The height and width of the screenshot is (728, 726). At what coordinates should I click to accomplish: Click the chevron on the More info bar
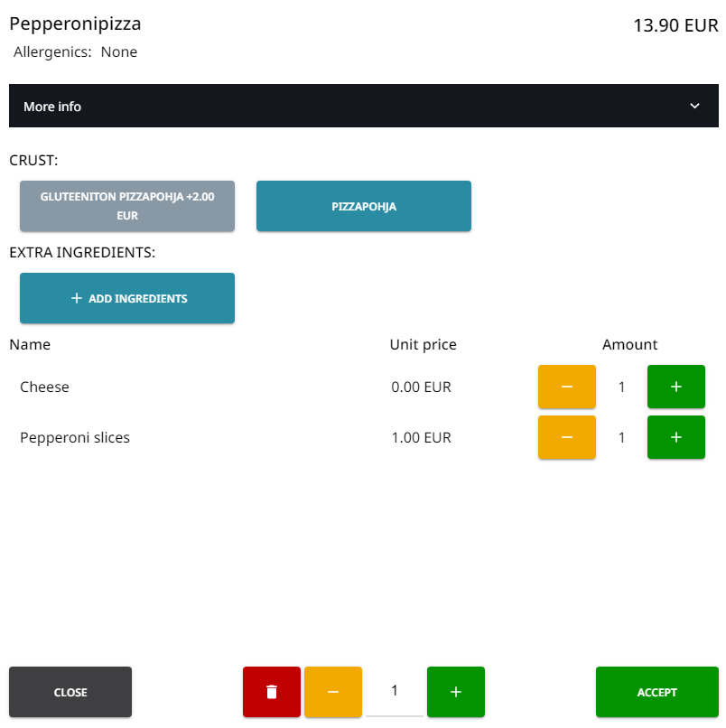point(694,106)
